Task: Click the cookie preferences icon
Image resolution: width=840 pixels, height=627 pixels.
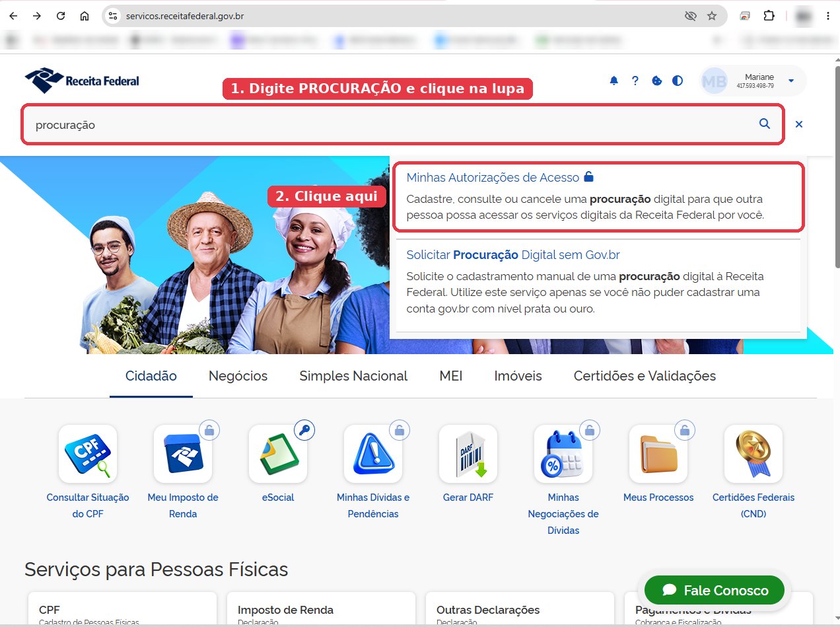Action: click(x=656, y=81)
